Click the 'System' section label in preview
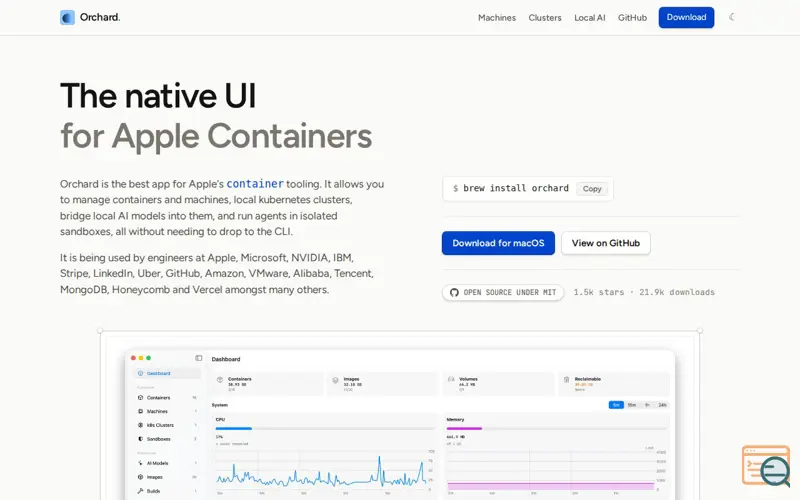800x500 pixels. point(219,405)
